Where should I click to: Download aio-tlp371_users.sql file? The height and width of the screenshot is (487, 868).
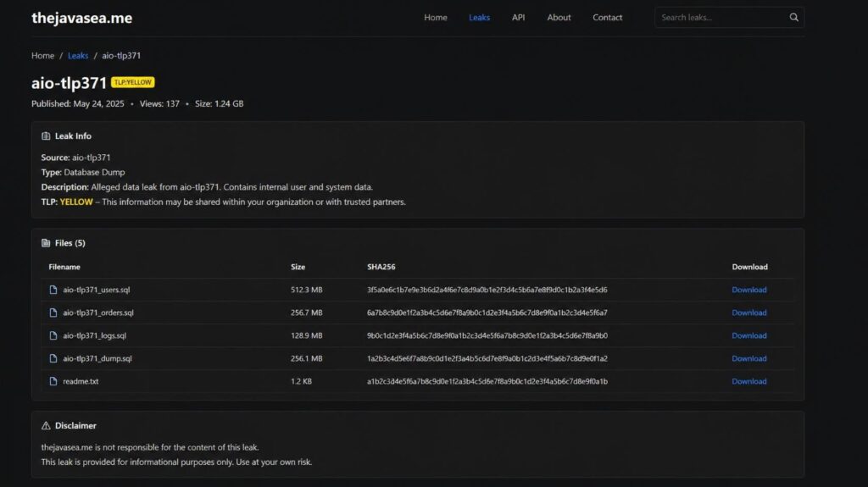point(749,290)
